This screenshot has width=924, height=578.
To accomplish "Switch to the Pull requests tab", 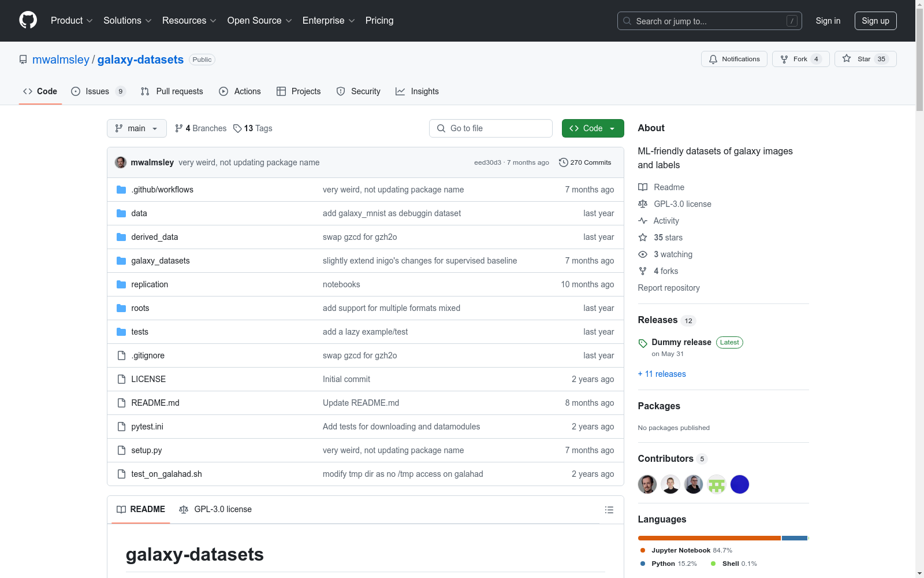I will click(x=172, y=91).
